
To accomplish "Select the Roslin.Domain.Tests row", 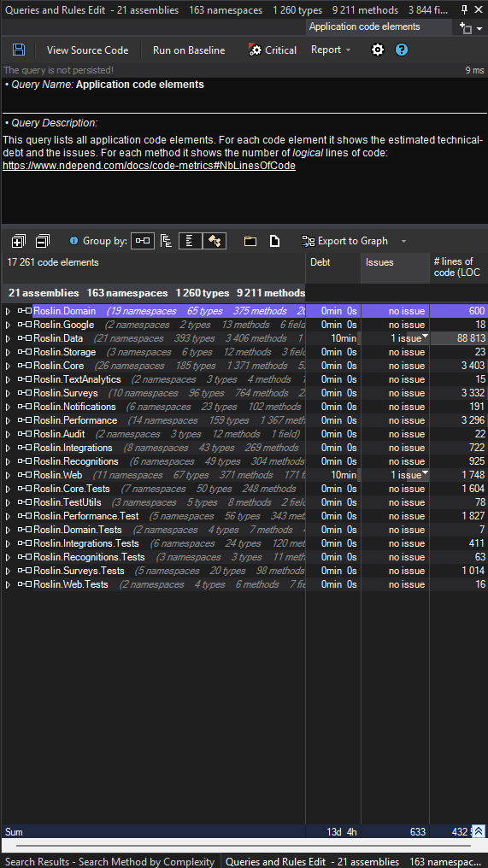I will (x=244, y=530).
